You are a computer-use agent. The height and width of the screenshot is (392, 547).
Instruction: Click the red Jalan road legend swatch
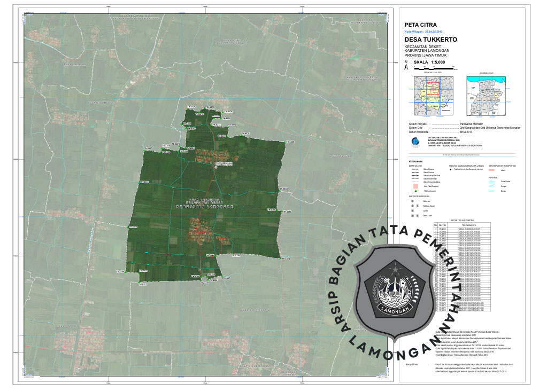492,170
